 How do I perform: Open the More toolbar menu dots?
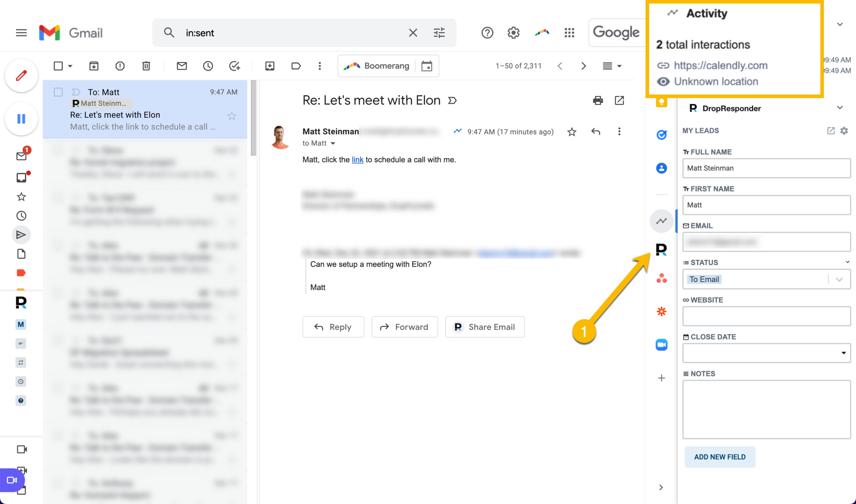[x=320, y=66]
